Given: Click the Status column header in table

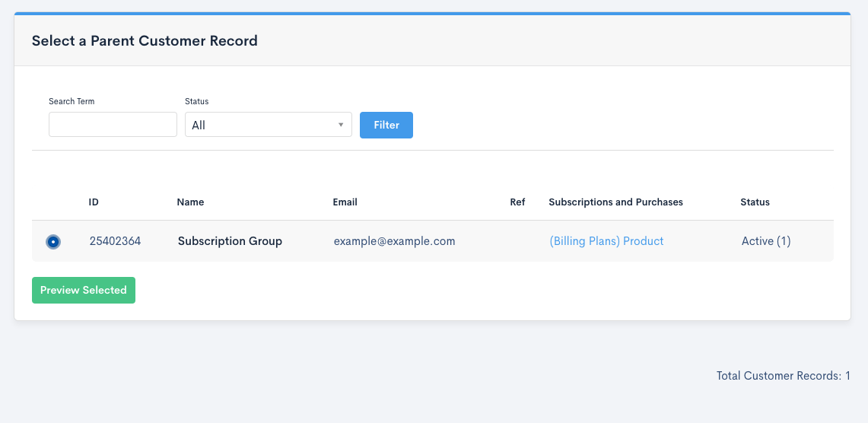Looking at the screenshot, I should pos(755,202).
